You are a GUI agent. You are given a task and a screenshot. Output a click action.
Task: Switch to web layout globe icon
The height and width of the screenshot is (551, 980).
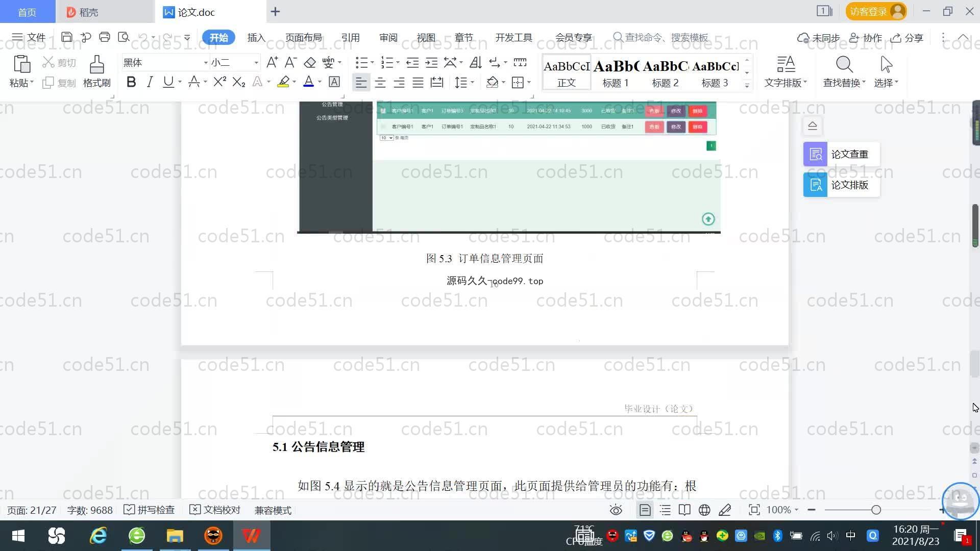pyautogui.click(x=704, y=510)
